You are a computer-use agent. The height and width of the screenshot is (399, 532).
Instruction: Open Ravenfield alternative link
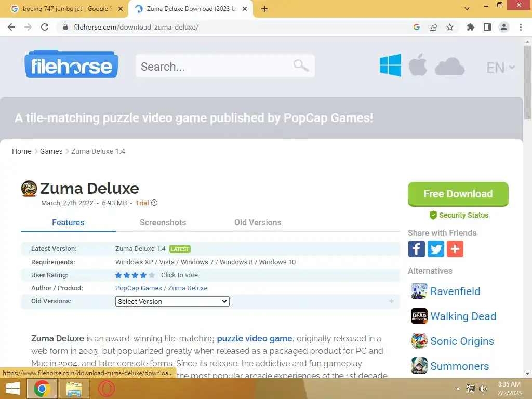455,291
